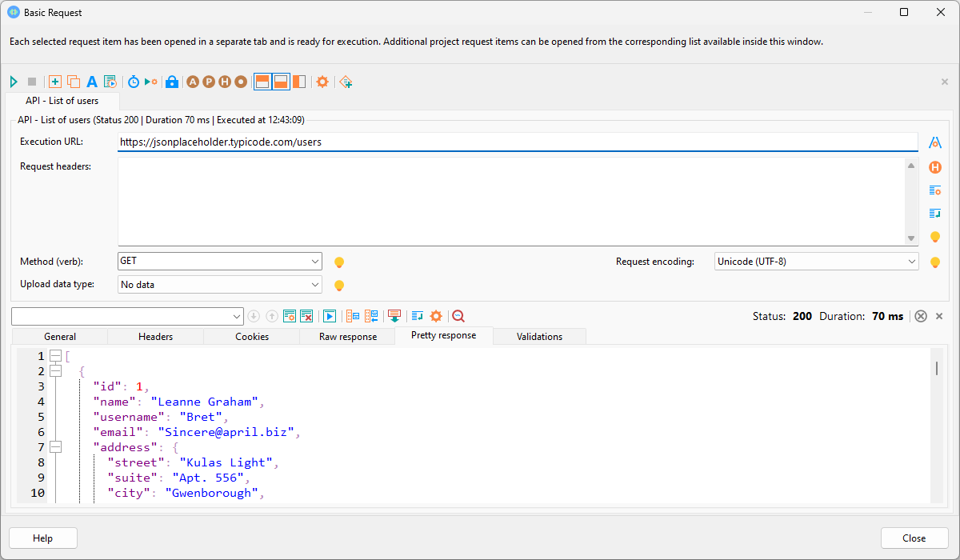The width and height of the screenshot is (960, 560).
Task: Click the lightbulb hint beside Request headers
Action: pos(934,237)
